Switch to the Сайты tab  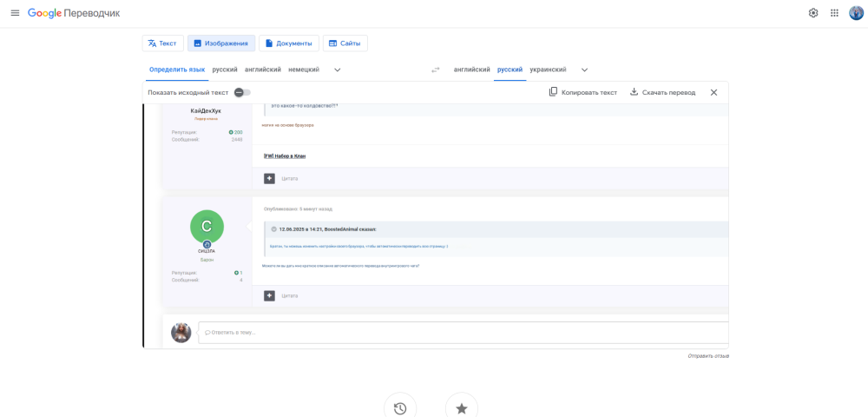pyautogui.click(x=345, y=43)
